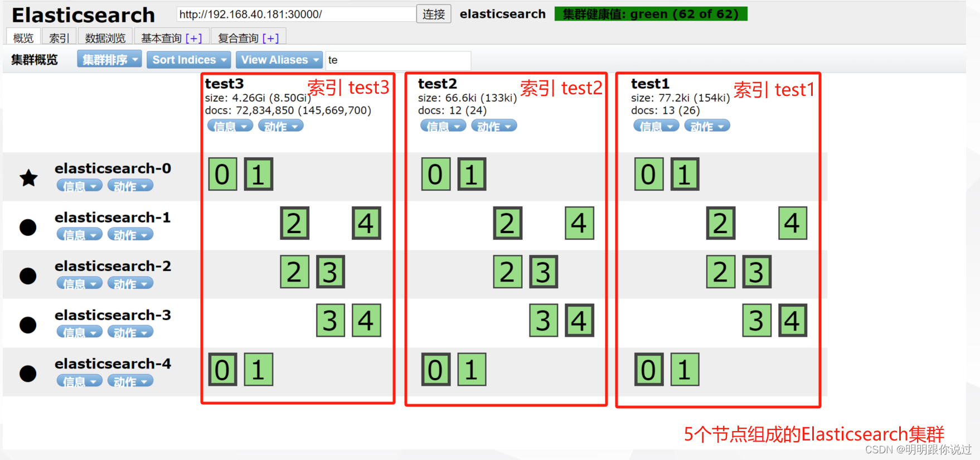Image resolution: width=980 pixels, height=460 pixels.
Task: Open the Sort Indices dropdown
Action: [189, 60]
